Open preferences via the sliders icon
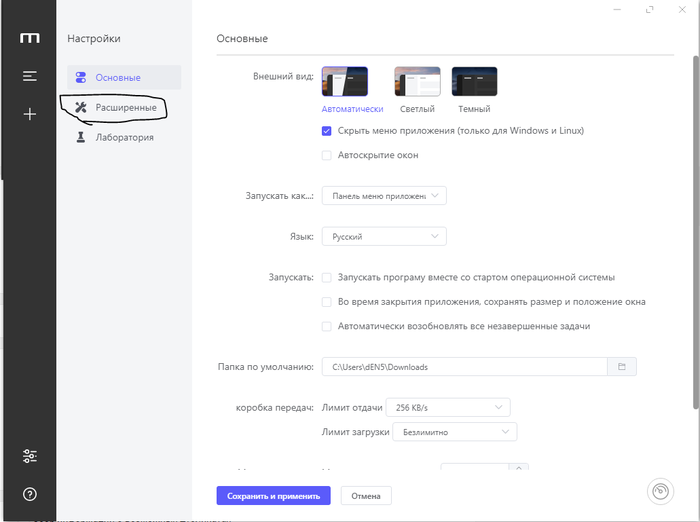 [x=30, y=457]
